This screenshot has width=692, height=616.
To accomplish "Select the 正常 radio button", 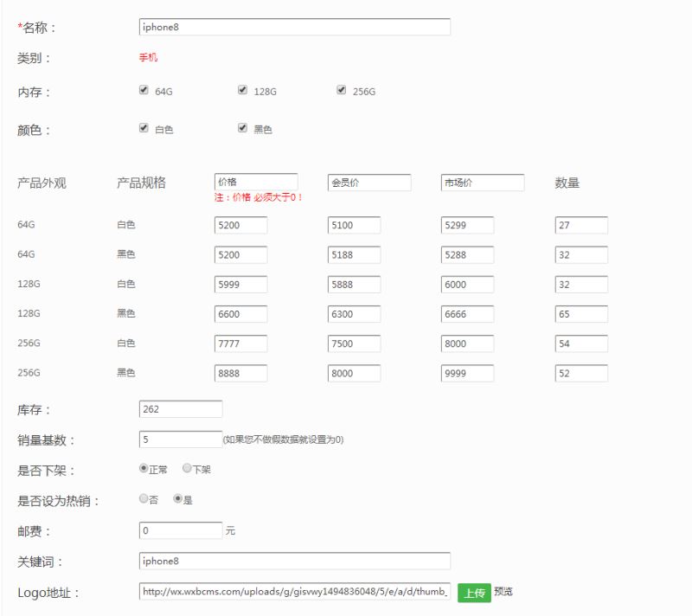I will click(x=143, y=468).
